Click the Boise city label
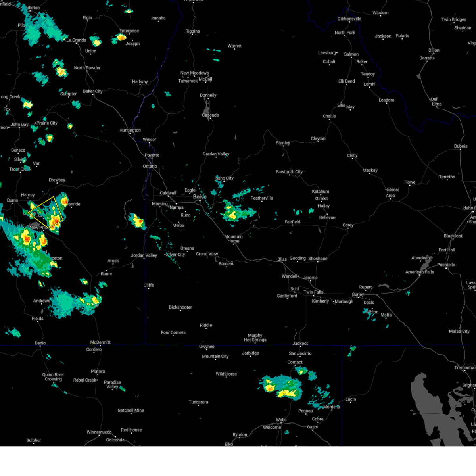 [200, 197]
